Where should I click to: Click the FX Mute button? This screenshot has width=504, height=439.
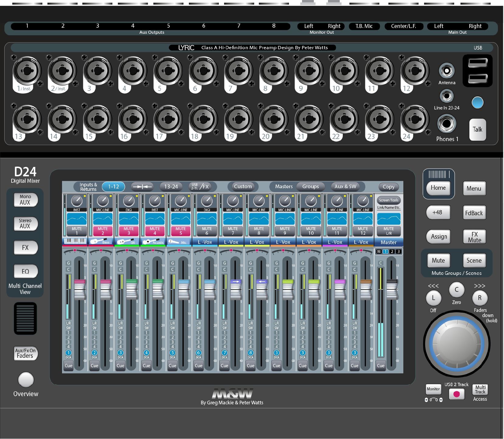tap(474, 237)
